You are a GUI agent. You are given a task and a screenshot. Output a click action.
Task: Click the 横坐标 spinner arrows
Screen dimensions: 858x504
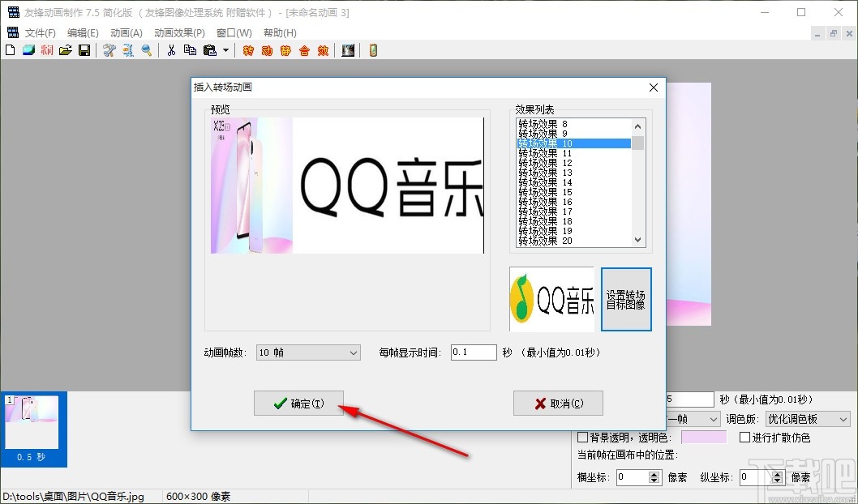pos(654,478)
